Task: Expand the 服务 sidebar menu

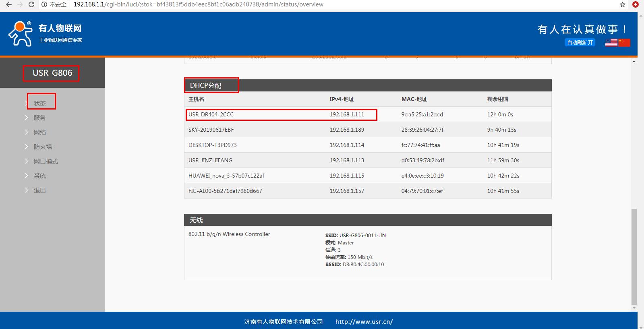Action: click(39, 118)
